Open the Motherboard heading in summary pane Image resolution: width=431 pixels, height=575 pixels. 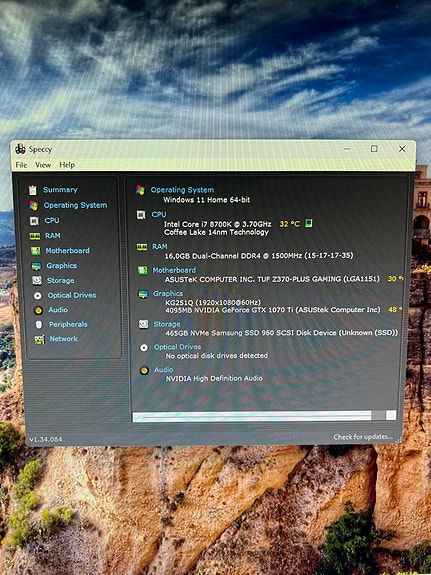tap(174, 270)
